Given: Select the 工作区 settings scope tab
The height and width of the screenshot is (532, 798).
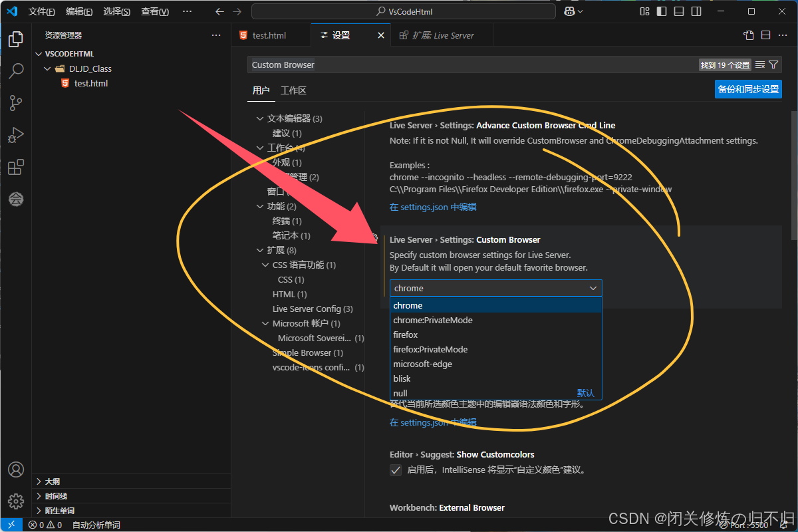Looking at the screenshot, I should (293, 90).
